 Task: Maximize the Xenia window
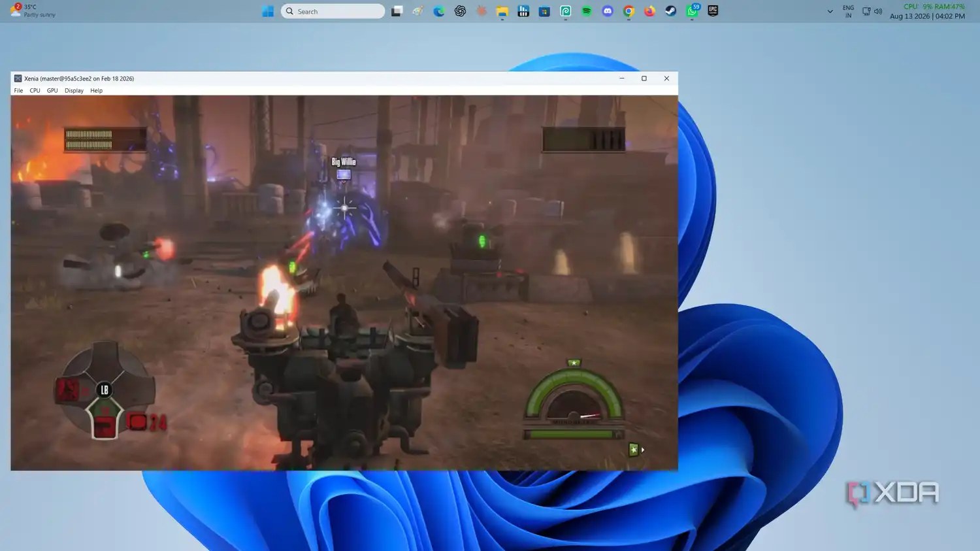pyautogui.click(x=644, y=78)
